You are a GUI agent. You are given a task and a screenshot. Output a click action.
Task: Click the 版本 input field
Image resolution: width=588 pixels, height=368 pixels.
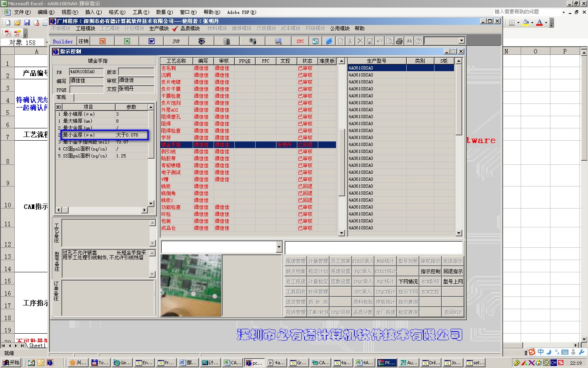(x=136, y=72)
